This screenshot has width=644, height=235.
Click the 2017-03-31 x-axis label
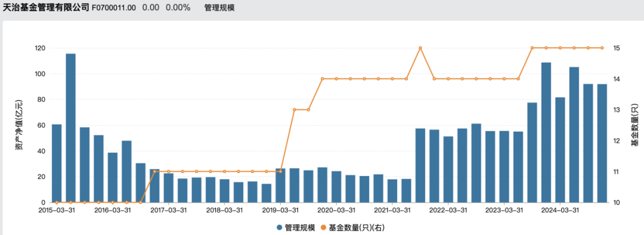click(x=168, y=209)
